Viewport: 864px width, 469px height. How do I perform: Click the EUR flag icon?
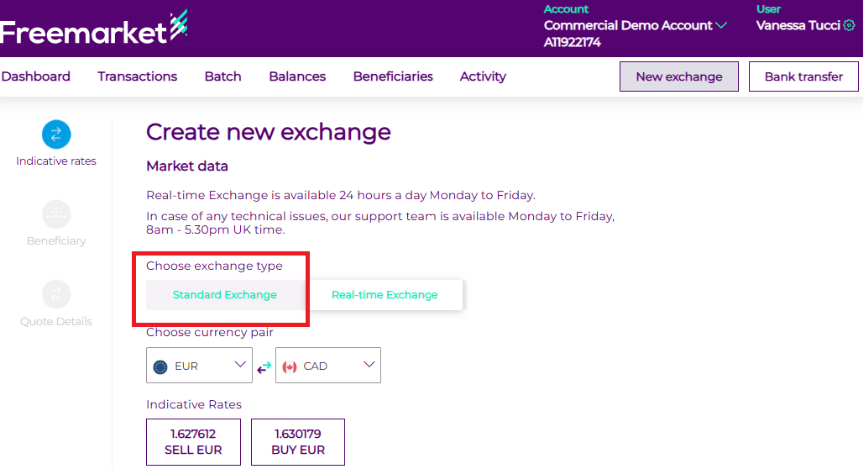[160, 367]
